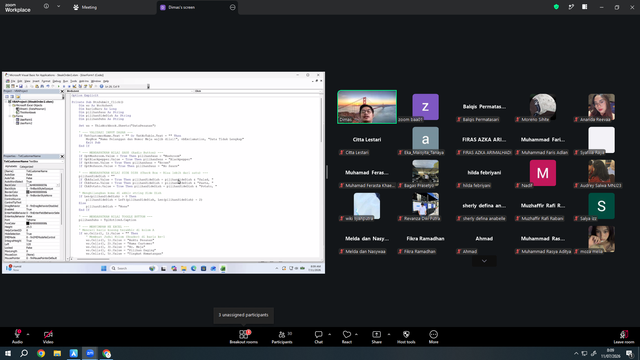Click the second Chrome profile icon in taskbar
This screenshot has height=360, width=640.
pos(107,353)
